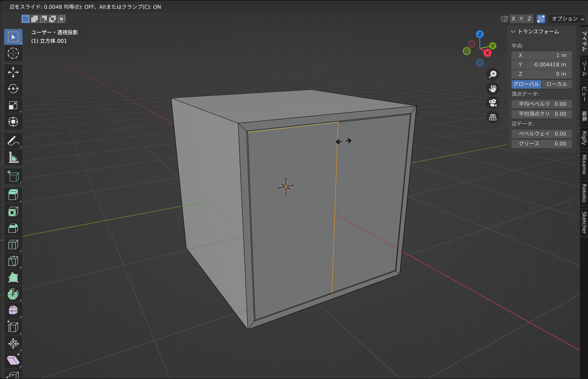The image size is (588, 379).
Task: Select the Inset Faces tool
Action: (13, 211)
